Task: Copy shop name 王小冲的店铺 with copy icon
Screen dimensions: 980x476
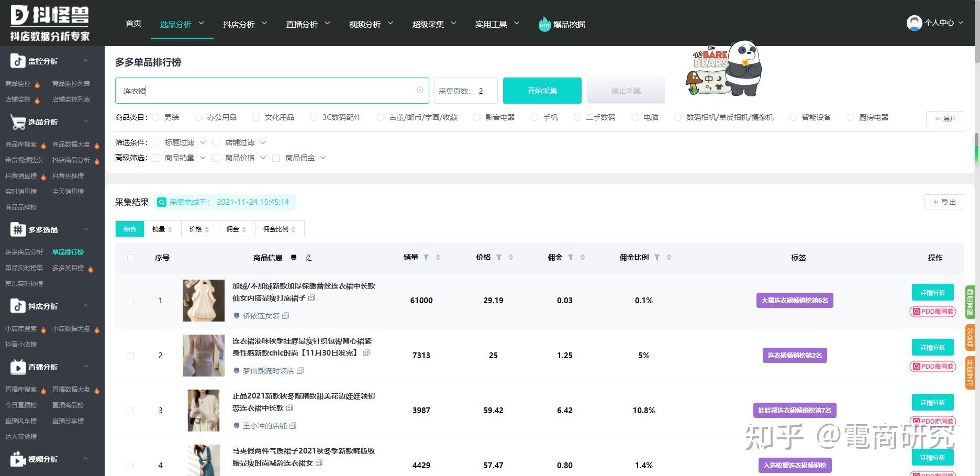Action: [x=293, y=426]
